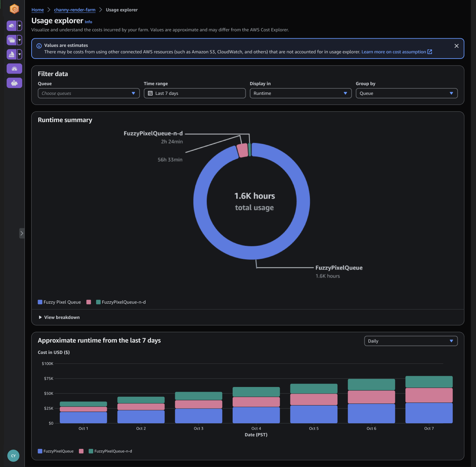The width and height of the screenshot is (476, 467).
Task: Open the speedometer budget gauge icon
Action: 14,69
